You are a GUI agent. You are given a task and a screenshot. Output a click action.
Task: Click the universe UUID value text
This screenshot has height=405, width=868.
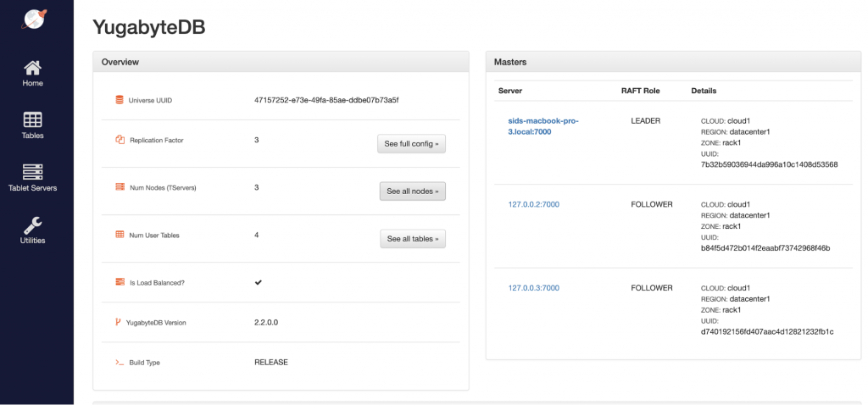tap(325, 100)
